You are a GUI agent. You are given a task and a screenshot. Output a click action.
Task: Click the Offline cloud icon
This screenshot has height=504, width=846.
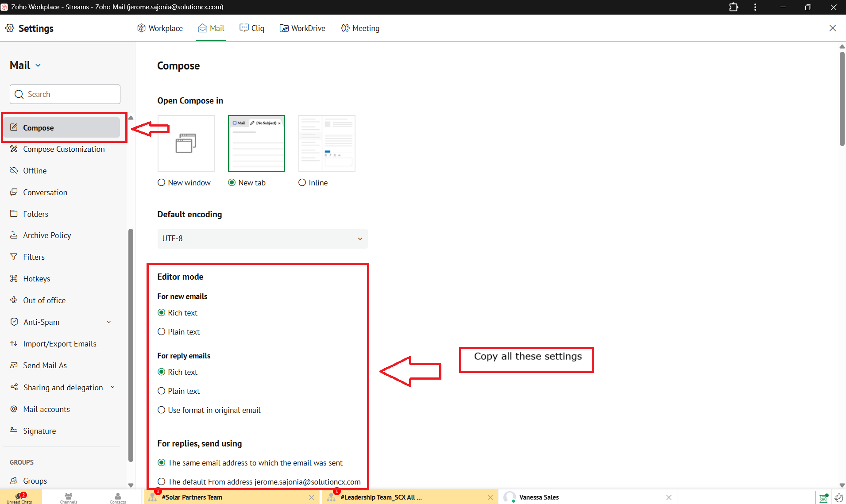coord(14,170)
